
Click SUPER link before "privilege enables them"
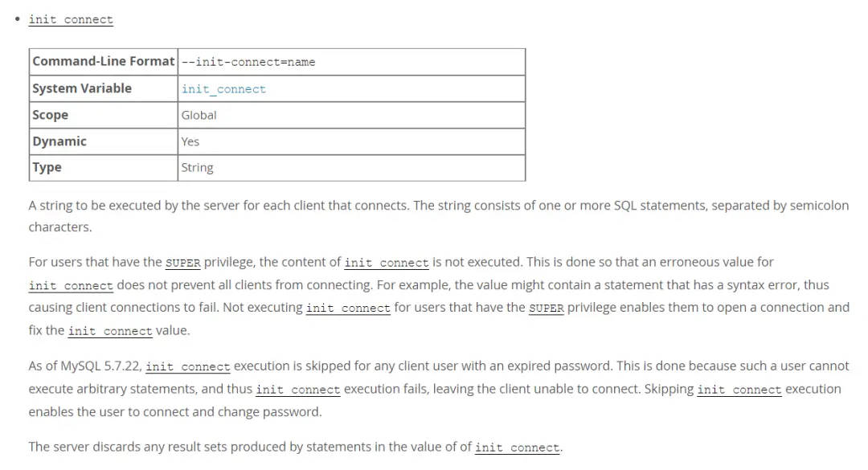pos(546,309)
